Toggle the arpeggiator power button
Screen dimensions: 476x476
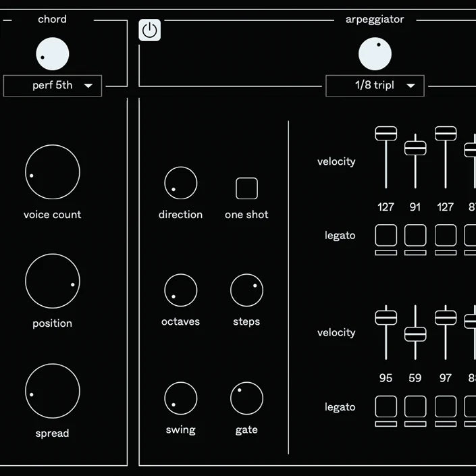point(150,30)
